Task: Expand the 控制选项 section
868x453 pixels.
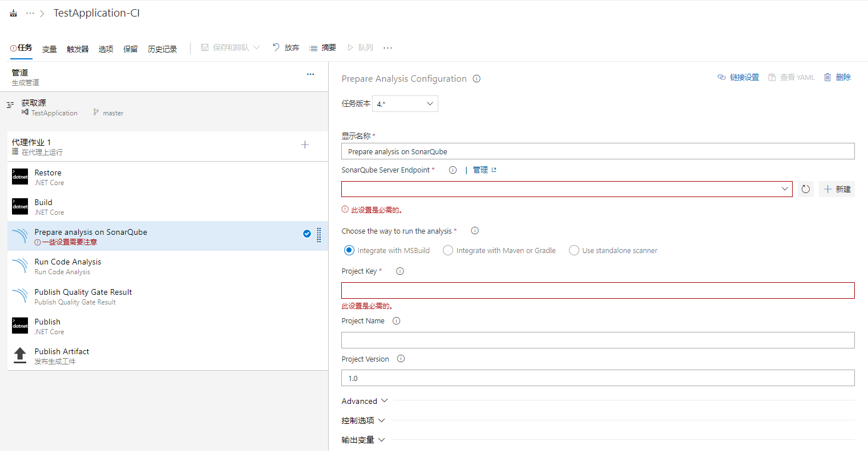Action: click(x=364, y=420)
